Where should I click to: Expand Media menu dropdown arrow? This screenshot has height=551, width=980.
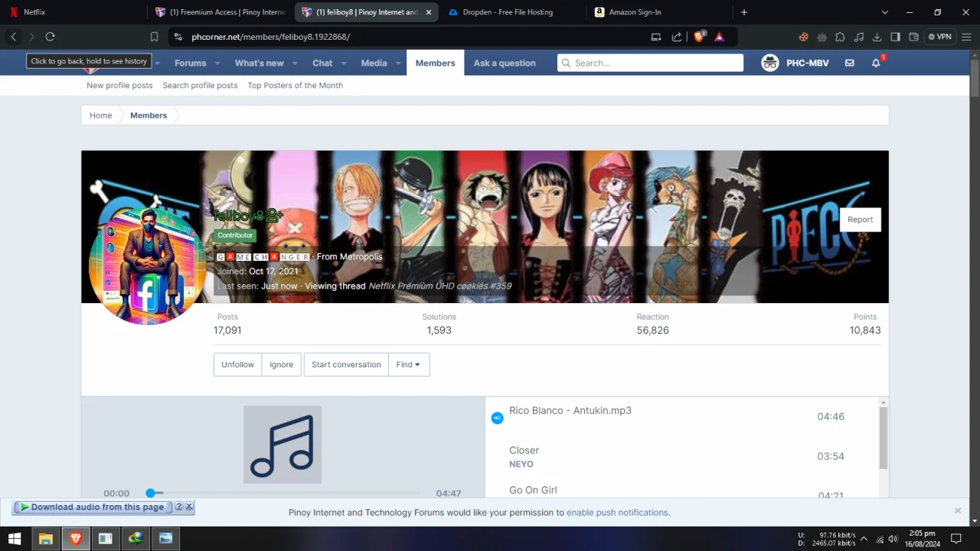(x=398, y=64)
